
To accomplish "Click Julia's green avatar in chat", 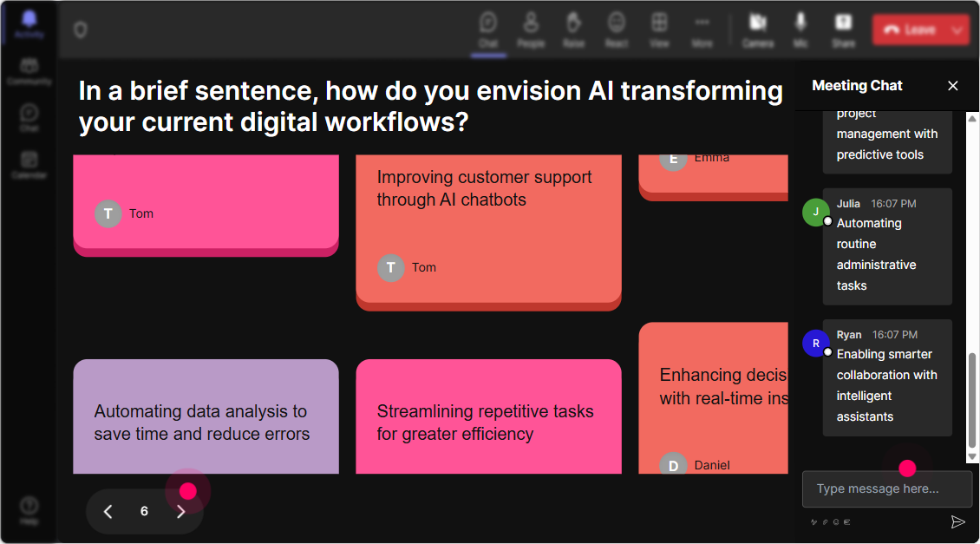I will pyautogui.click(x=815, y=212).
